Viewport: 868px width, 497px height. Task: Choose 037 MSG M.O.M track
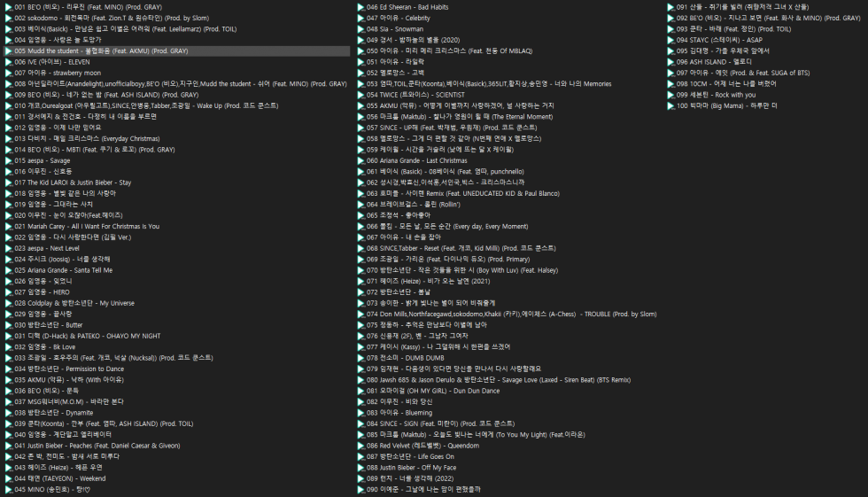[69, 402]
